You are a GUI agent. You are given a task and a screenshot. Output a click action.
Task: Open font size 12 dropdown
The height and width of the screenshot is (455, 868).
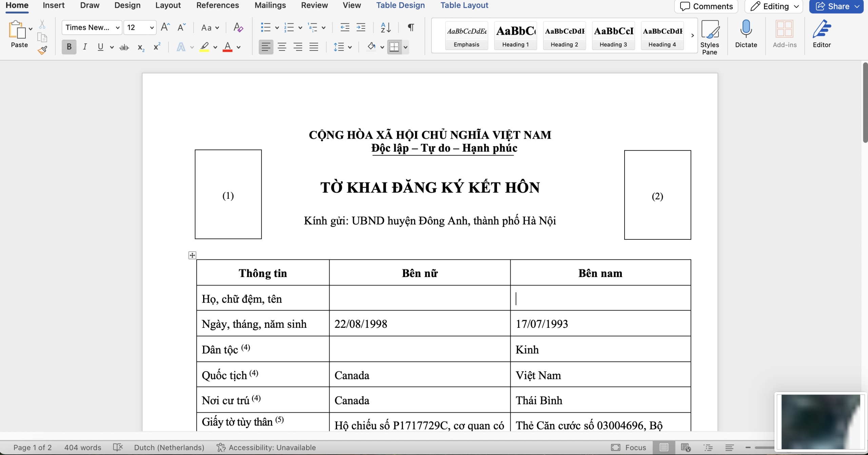pos(152,28)
